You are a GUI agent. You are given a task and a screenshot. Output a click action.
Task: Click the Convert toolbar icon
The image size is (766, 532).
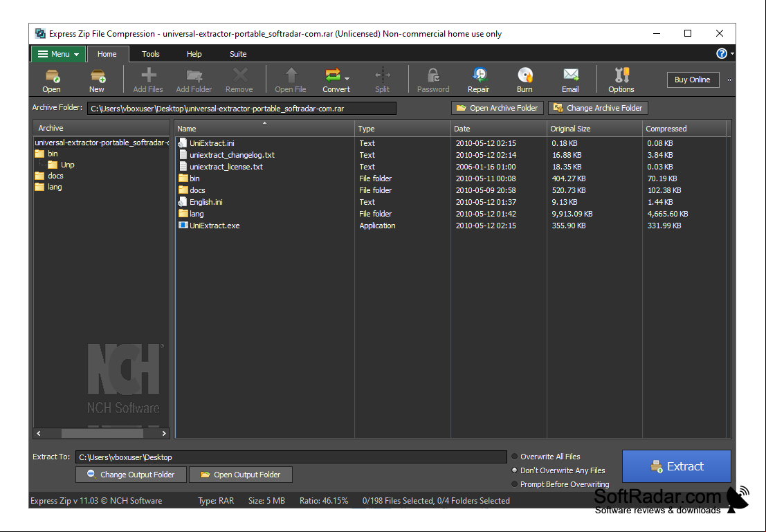pos(332,75)
